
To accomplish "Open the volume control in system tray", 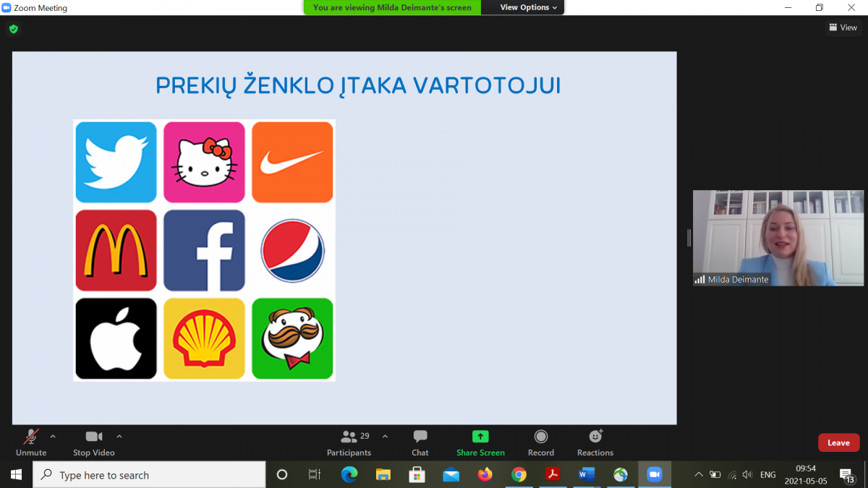I will point(747,474).
